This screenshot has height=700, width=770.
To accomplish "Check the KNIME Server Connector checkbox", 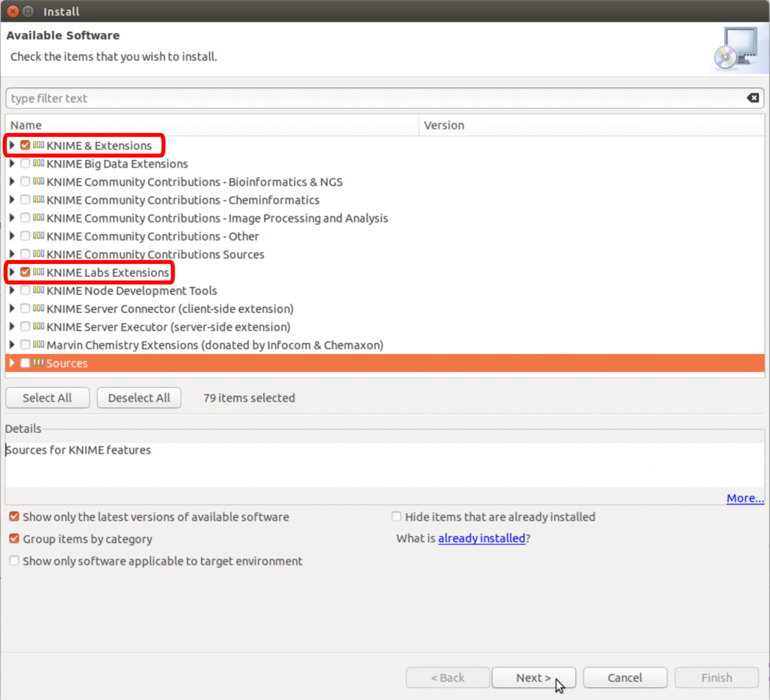I will click(x=25, y=309).
